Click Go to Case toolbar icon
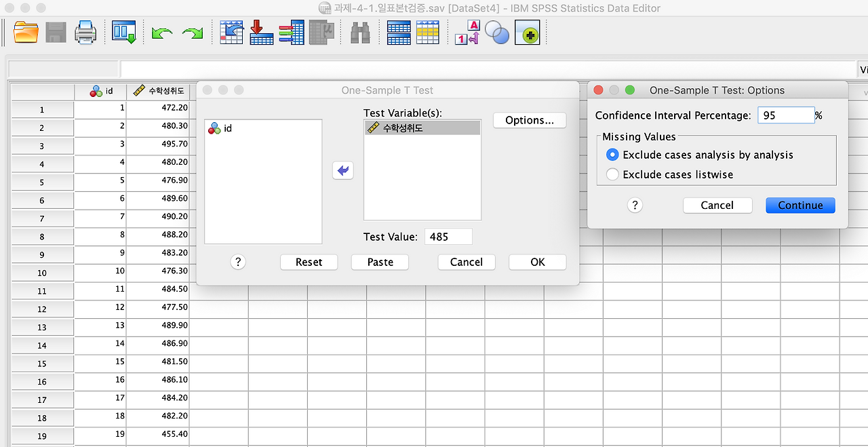The width and height of the screenshot is (868, 447). (x=231, y=32)
